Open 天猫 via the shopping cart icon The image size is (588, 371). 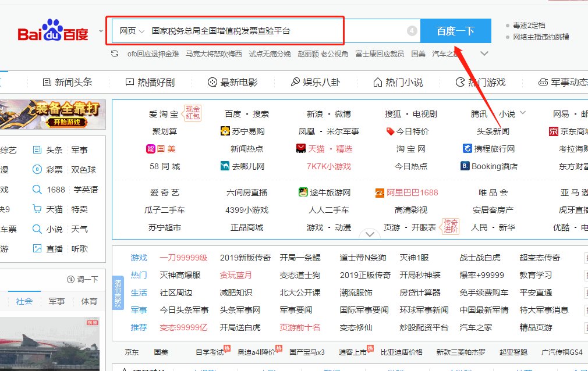click(37, 208)
